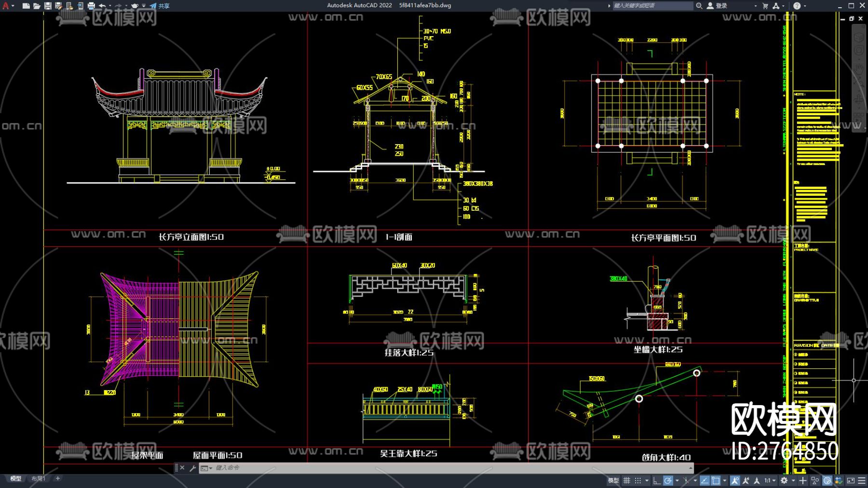This screenshot has height=488, width=868.
Task: Switch to the 模型 model tab
Action: 16,478
